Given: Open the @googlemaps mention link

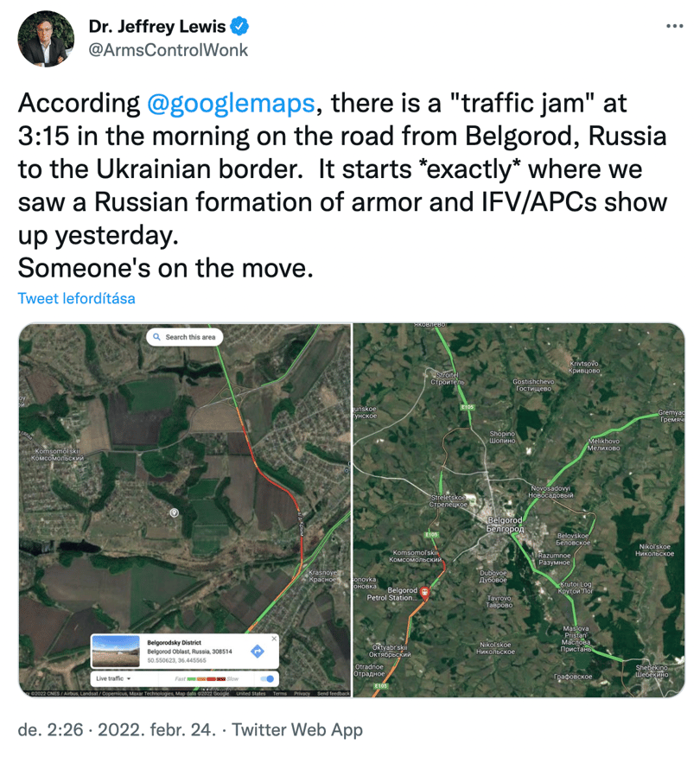Looking at the screenshot, I should pos(231,103).
